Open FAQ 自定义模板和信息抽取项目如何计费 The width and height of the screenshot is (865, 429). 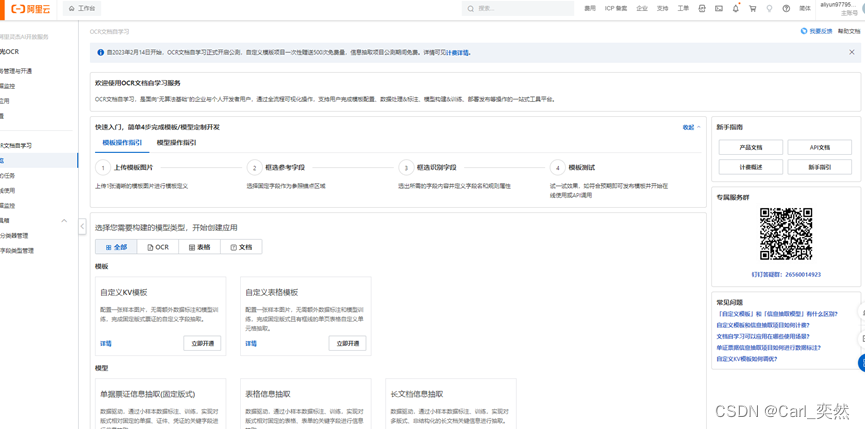(x=763, y=325)
